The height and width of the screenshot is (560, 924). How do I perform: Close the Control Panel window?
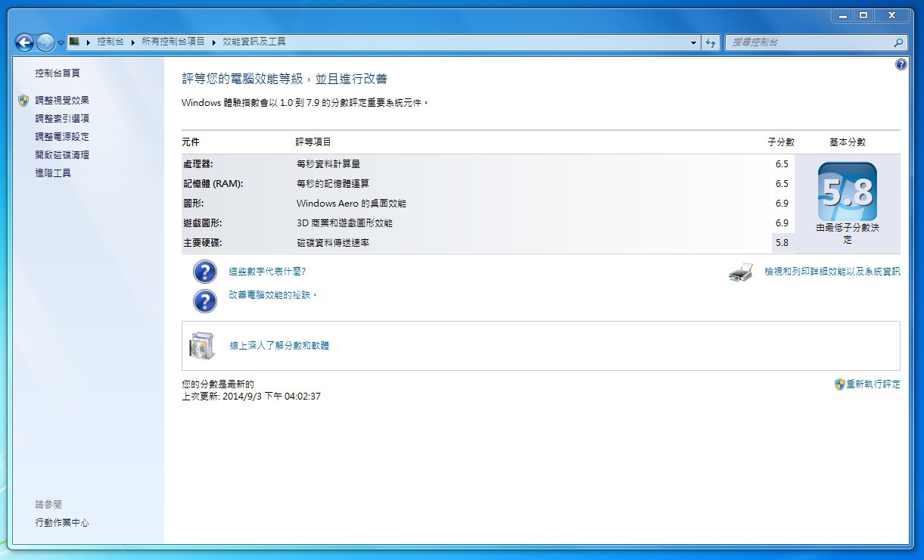(892, 15)
